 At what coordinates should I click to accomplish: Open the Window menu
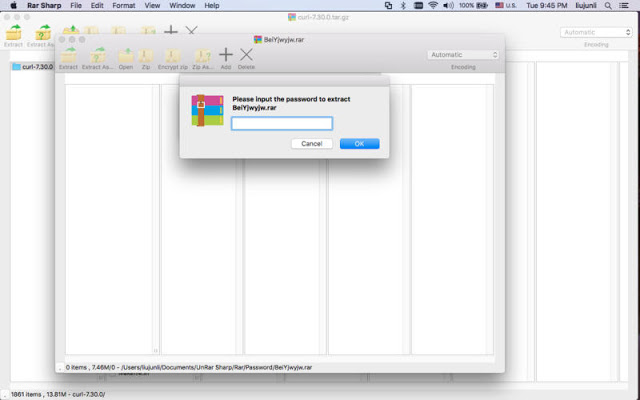coord(182,6)
